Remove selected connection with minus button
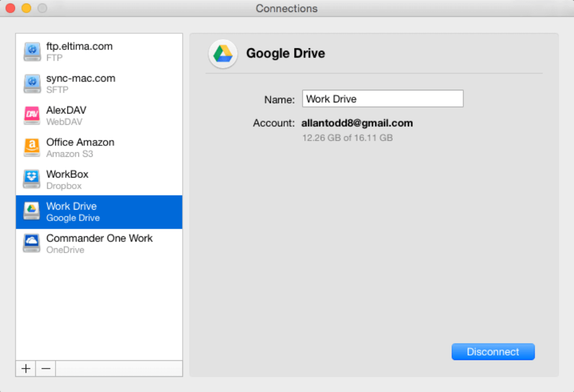 46,369
